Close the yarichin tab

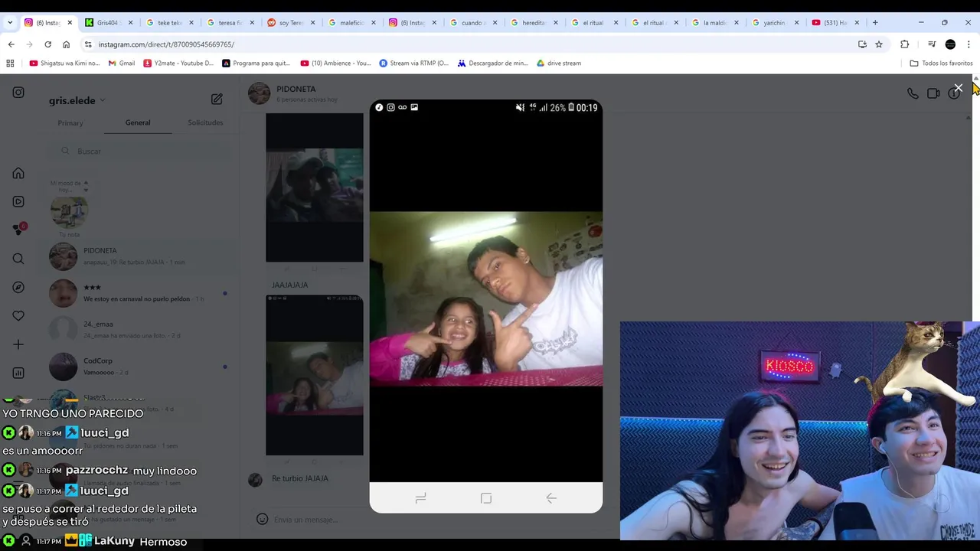point(797,23)
